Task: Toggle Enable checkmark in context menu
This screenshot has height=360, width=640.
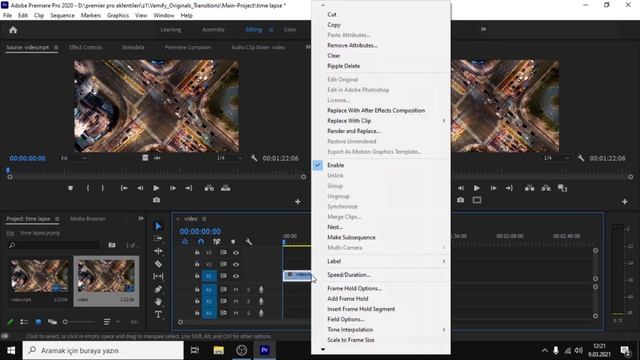Action: click(x=318, y=165)
